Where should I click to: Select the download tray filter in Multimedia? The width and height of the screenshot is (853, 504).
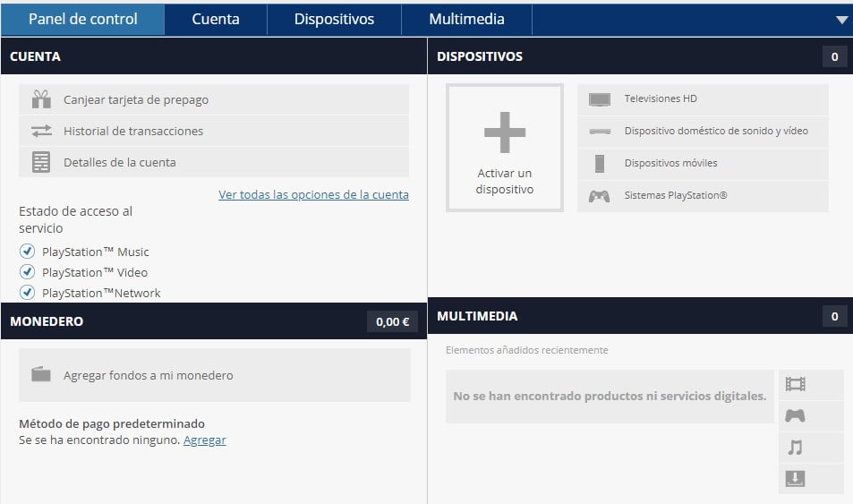tap(795, 479)
